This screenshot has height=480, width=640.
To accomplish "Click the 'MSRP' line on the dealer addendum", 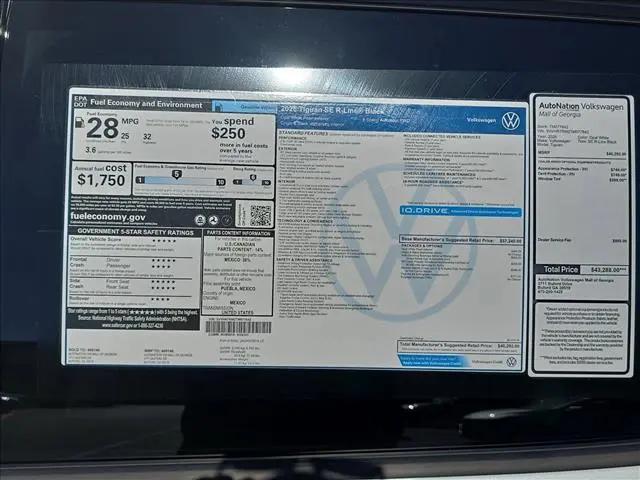I will click(x=582, y=153).
